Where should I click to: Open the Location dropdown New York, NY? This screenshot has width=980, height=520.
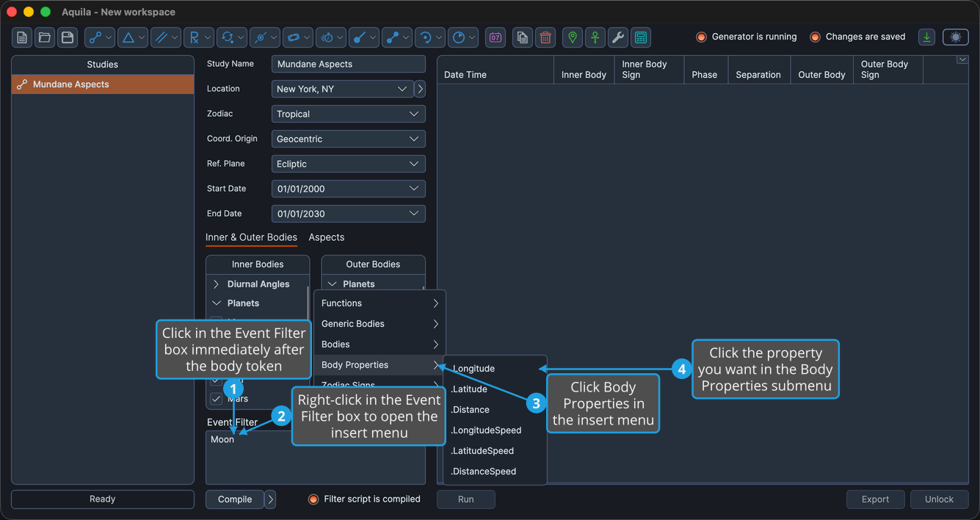(x=343, y=89)
